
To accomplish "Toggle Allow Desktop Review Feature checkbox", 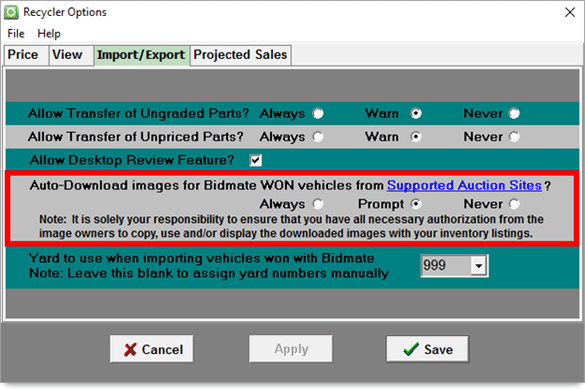I will (256, 160).
